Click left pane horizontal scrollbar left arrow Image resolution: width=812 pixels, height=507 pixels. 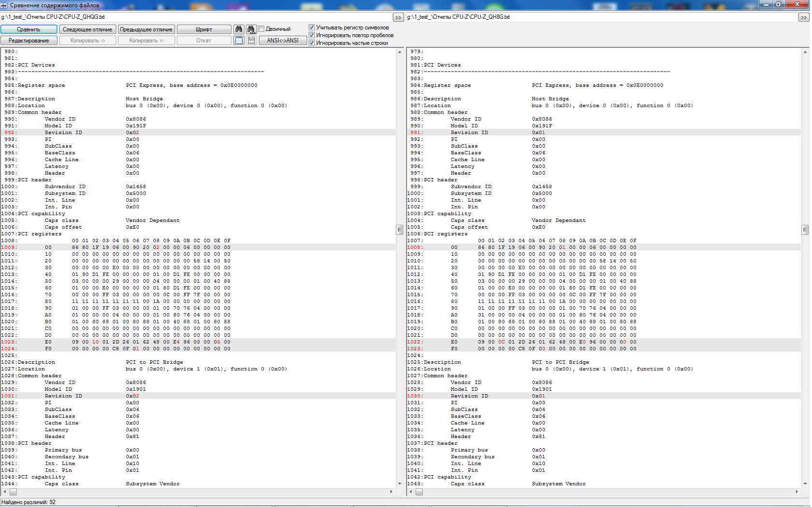coord(4,492)
